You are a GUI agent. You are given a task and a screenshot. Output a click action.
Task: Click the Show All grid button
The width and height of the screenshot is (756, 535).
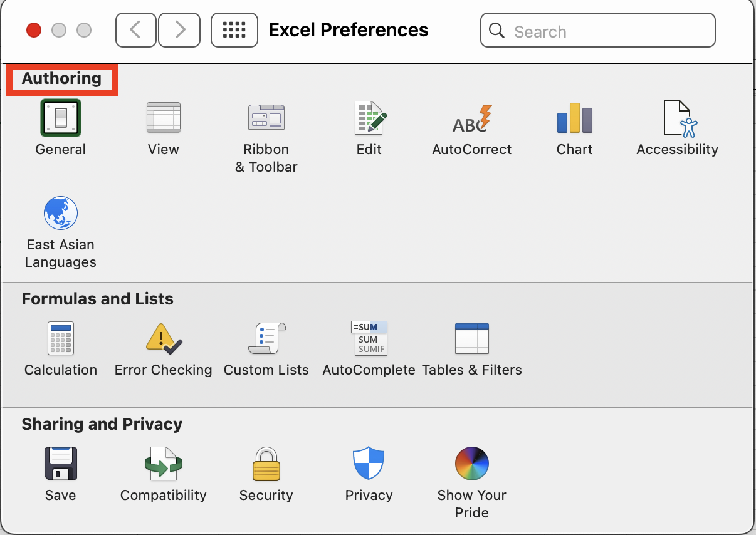pyautogui.click(x=234, y=30)
